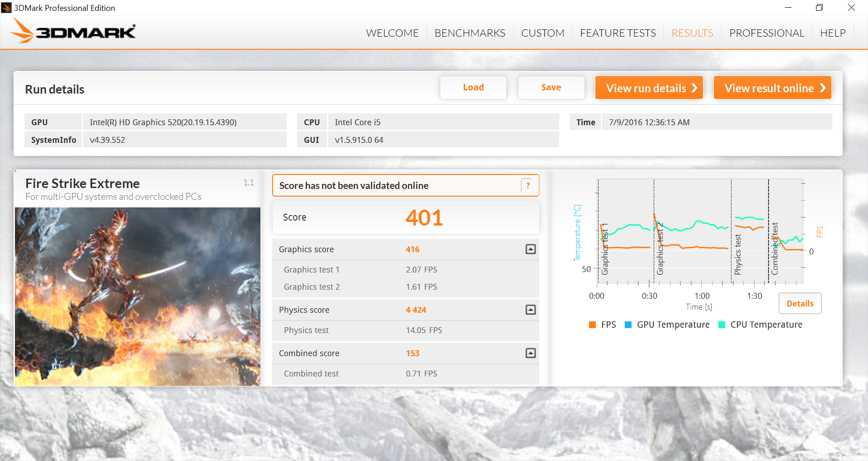Open the HELP tab

(x=833, y=33)
